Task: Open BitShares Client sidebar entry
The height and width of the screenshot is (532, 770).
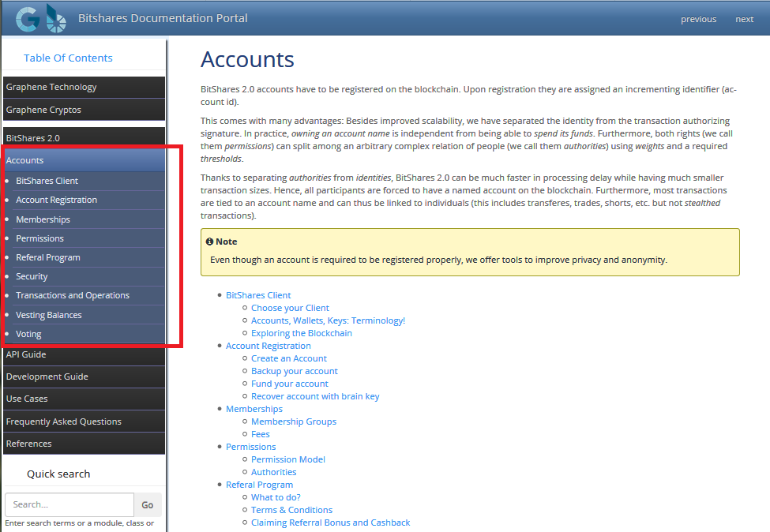Action: [47, 181]
